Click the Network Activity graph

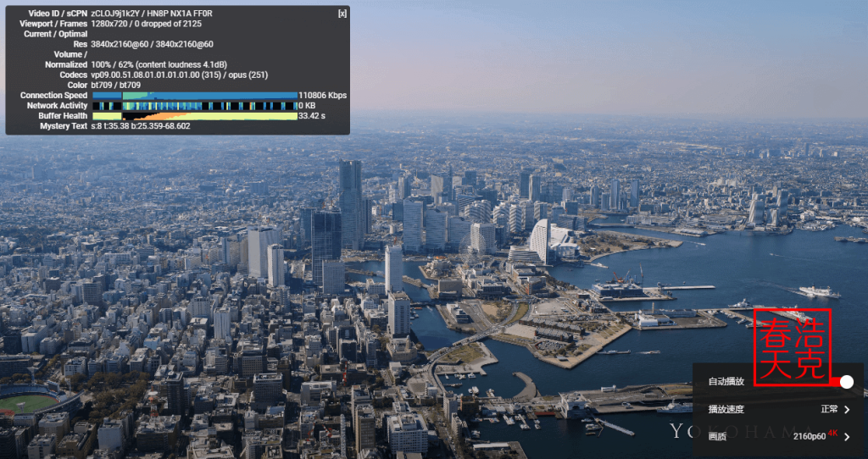(x=194, y=106)
